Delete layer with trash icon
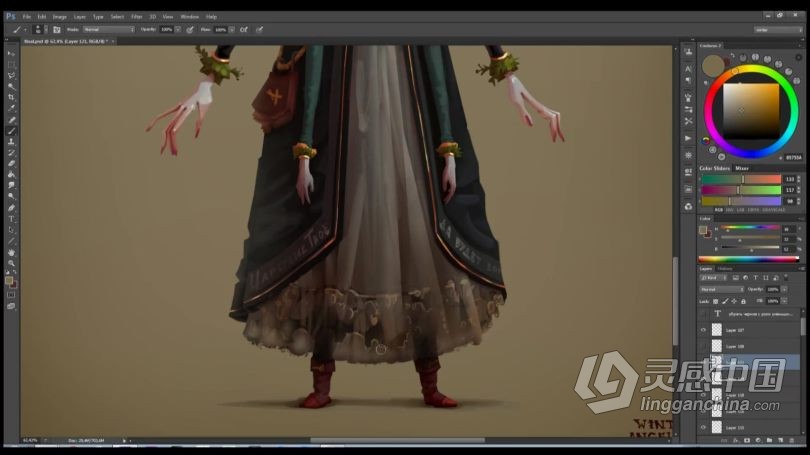 click(791, 441)
